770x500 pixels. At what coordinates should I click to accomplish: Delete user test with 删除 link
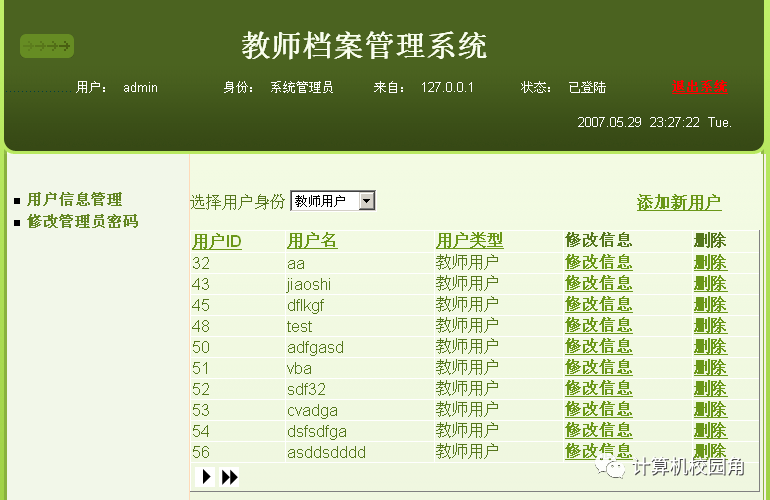click(x=710, y=326)
